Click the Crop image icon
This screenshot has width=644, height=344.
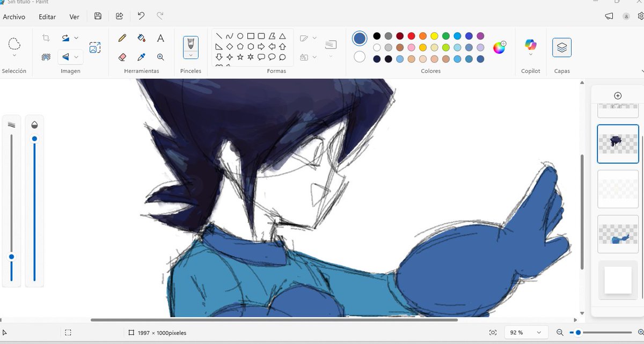(x=46, y=38)
